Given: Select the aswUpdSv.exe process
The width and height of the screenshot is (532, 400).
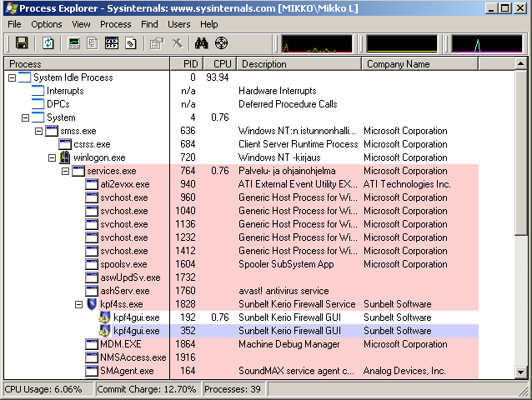Looking at the screenshot, I should click(242, 277).
